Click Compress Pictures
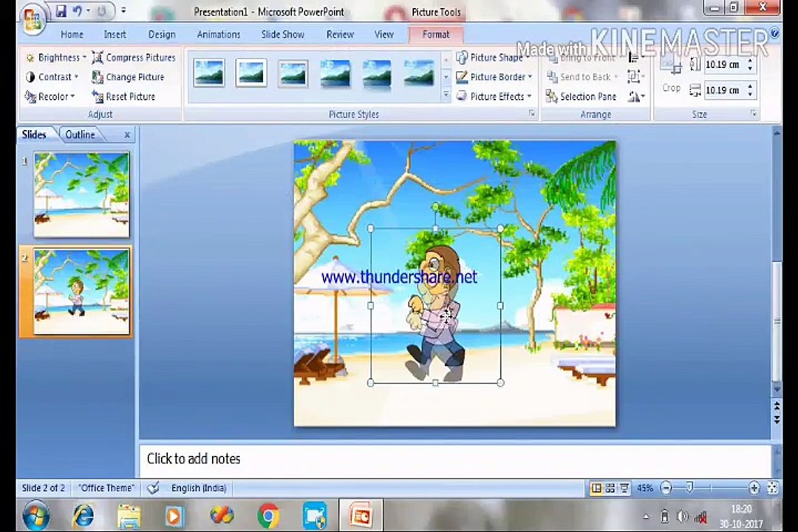The height and width of the screenshot is (532, 798). [134, 58]
